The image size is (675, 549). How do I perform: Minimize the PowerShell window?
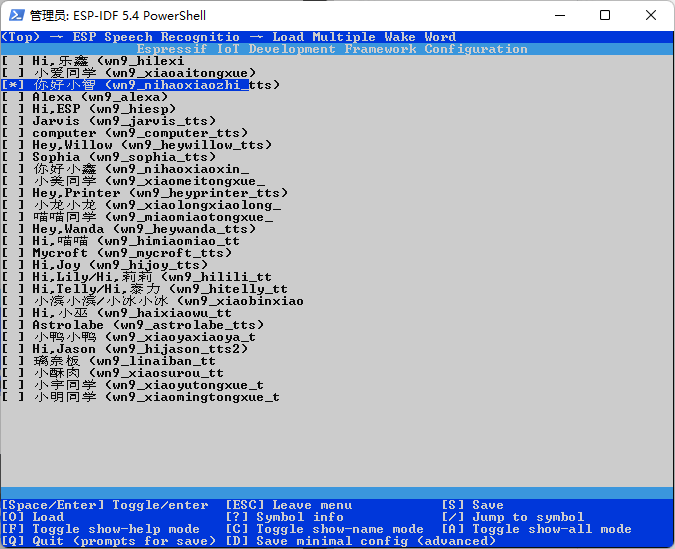click(x=560, y=15)
